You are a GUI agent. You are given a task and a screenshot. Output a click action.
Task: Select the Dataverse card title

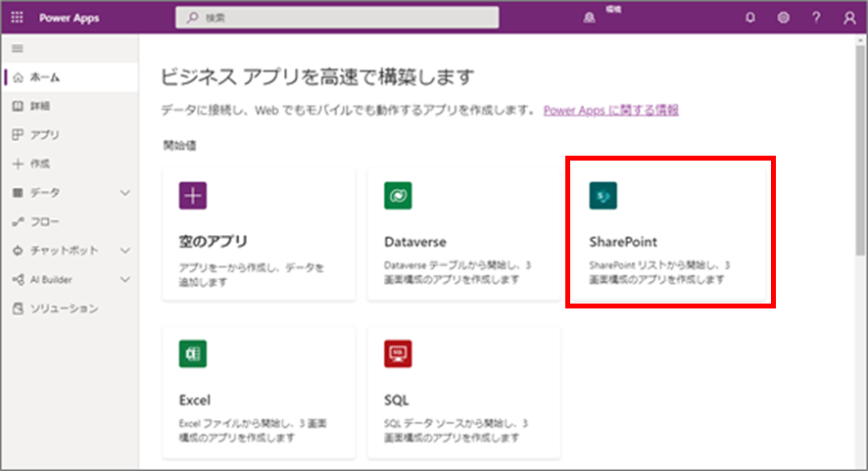pyautogui.click(x=415, y=242)
